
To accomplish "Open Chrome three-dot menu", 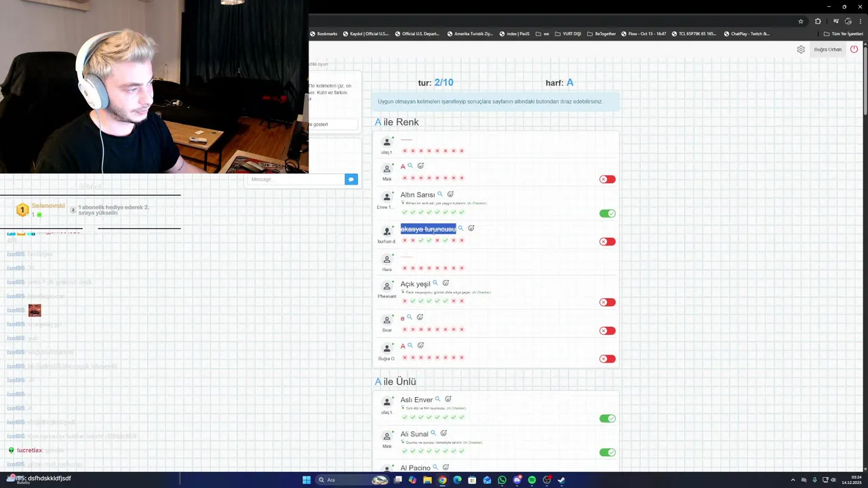I will pyautogui.click(x=860, y=21).
